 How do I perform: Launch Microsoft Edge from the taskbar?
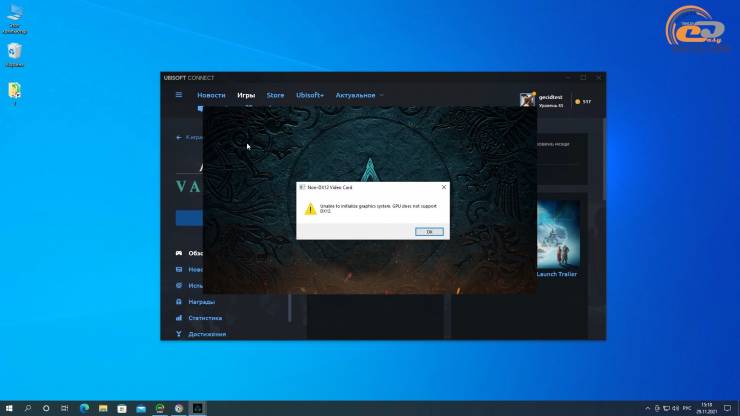coord(84,408)
